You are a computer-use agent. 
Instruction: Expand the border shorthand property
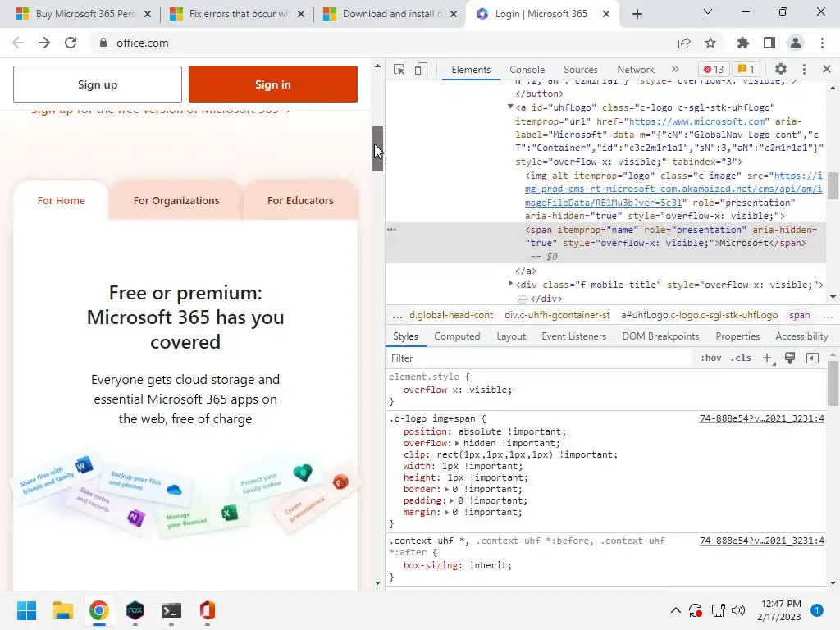(x=446, y=489)
